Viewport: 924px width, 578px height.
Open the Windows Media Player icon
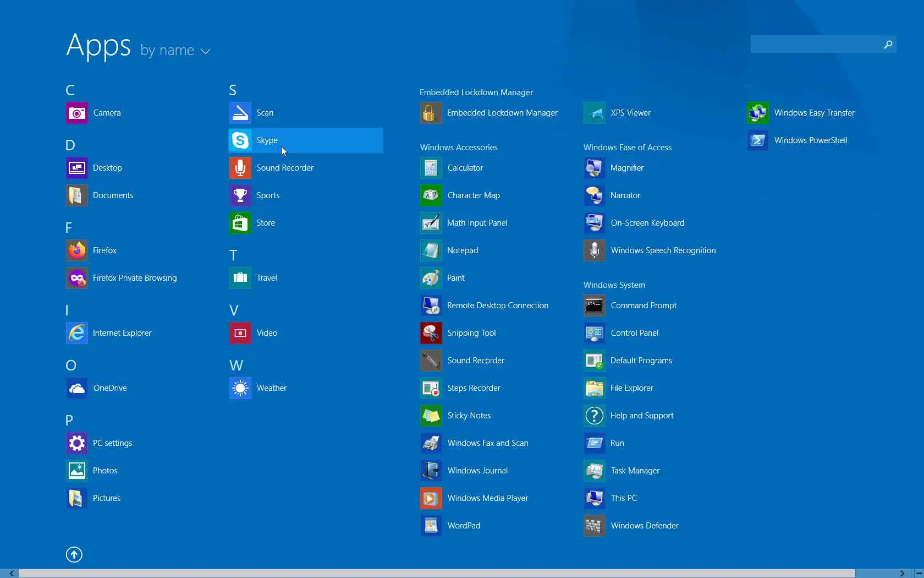pyautogui.click(x=431, y=498)
